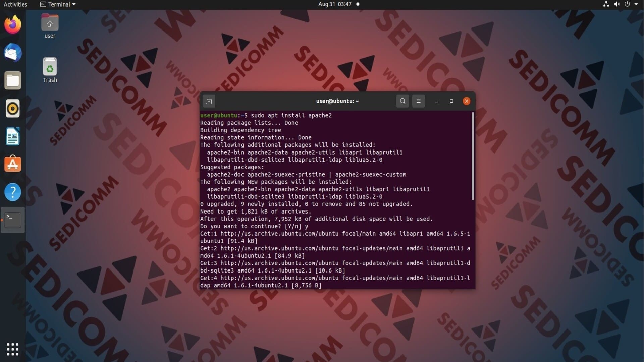The height and width of the screenshot is (362, 644).
Task: Launch LibreOffice Writer from the dock
Action: point(13,136)
